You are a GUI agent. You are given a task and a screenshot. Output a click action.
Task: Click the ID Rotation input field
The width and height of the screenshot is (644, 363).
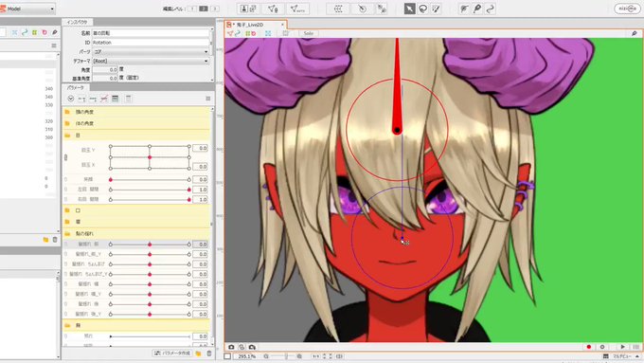tap(151, 43)
